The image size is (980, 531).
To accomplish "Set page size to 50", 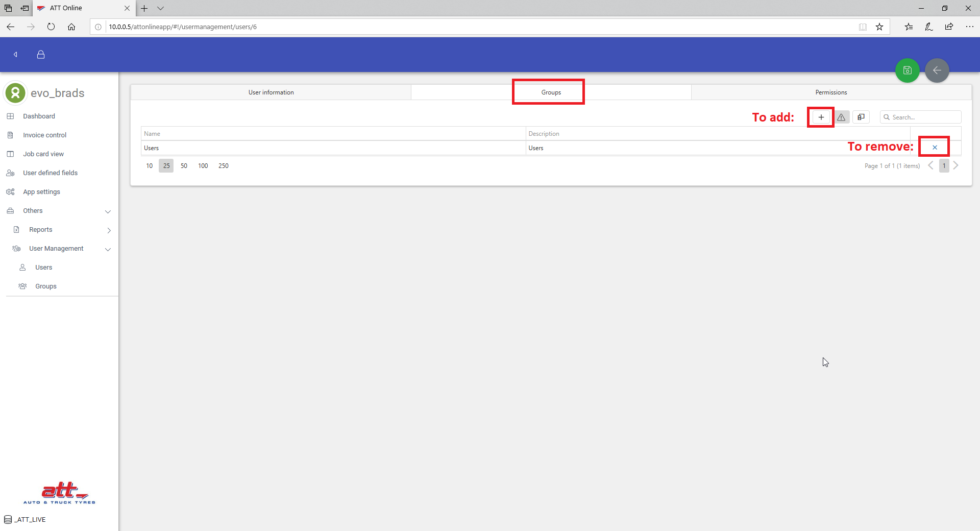I will (x=184, y=166).
